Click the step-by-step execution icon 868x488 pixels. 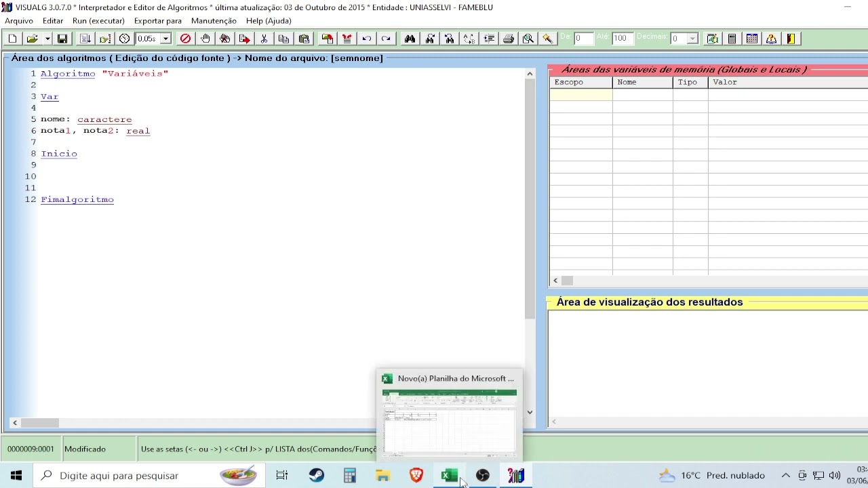tap(104, 39)
